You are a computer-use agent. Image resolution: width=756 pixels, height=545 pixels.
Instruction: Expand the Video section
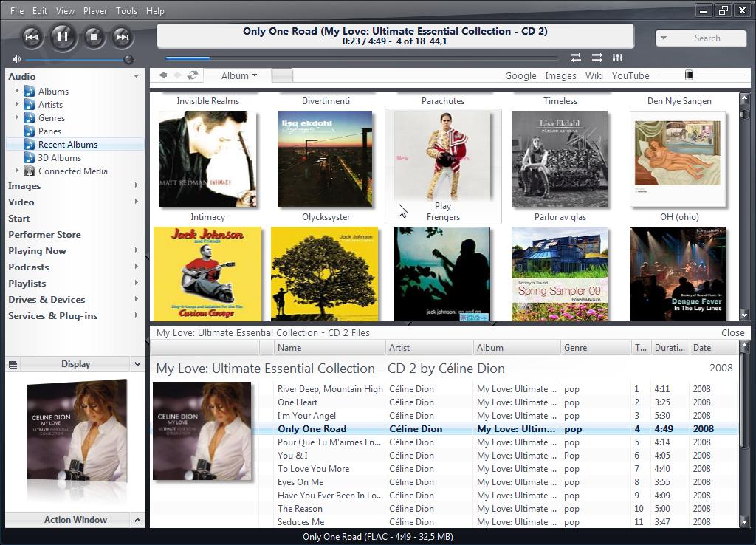click(x=136, y=202)
